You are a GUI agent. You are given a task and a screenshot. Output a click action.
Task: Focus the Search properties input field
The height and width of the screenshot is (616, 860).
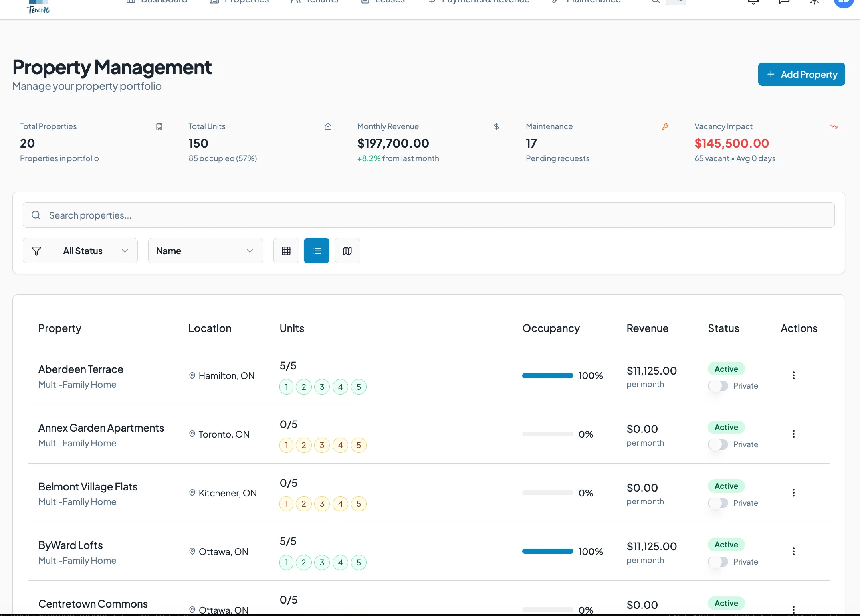[428, 215]
